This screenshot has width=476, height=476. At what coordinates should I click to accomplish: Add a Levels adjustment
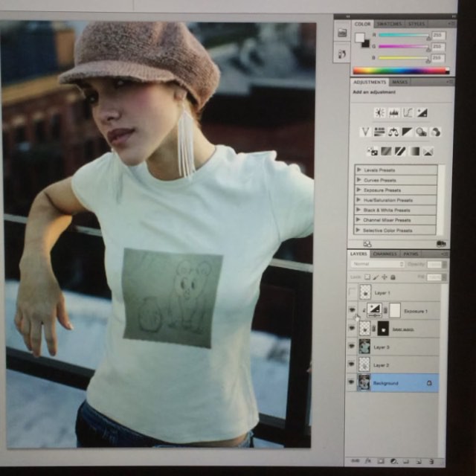pos(394,113)
